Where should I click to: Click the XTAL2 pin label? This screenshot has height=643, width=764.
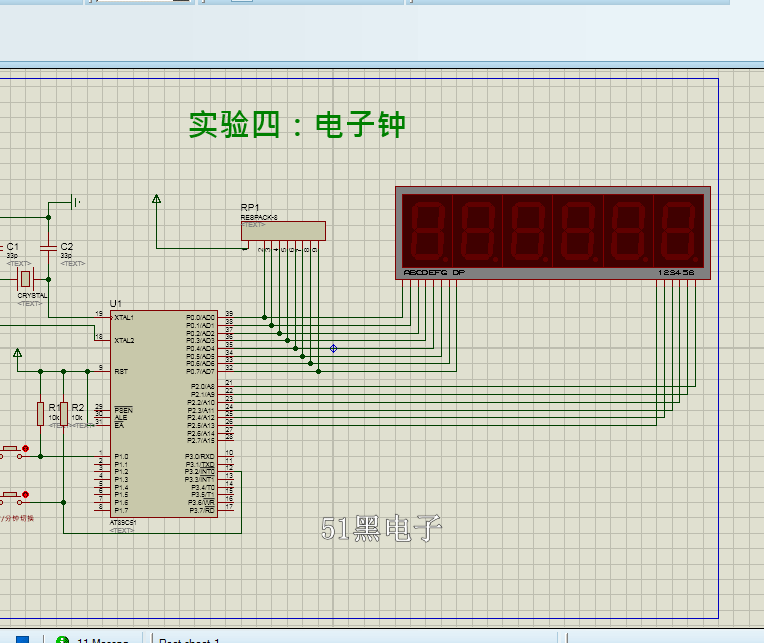[124, 340]
